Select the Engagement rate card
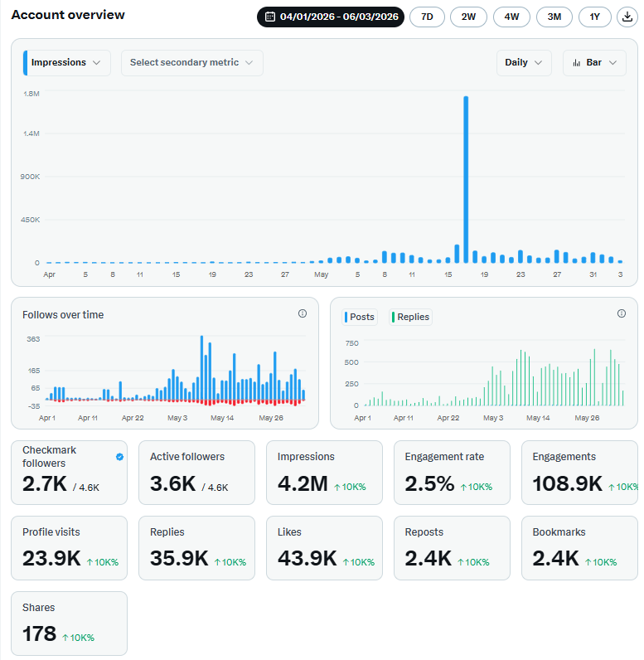 [452, 473]
